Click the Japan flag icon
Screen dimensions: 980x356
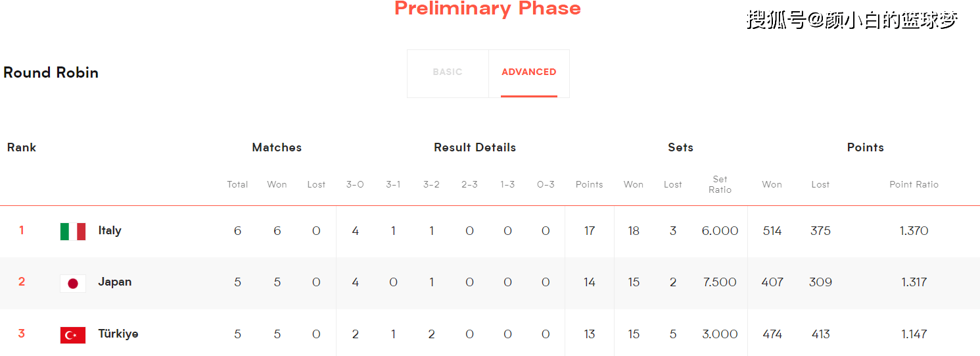pyautogui.click(x=73, y=283)
